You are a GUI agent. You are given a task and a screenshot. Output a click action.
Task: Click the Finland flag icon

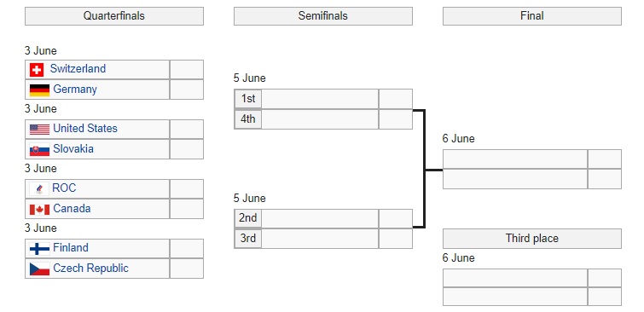coord(39,248)
